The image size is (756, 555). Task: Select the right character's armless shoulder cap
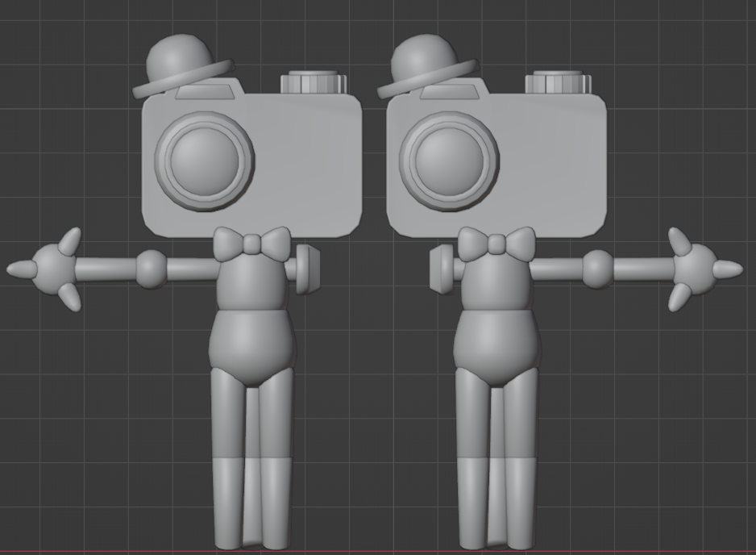tap(442, 269)
